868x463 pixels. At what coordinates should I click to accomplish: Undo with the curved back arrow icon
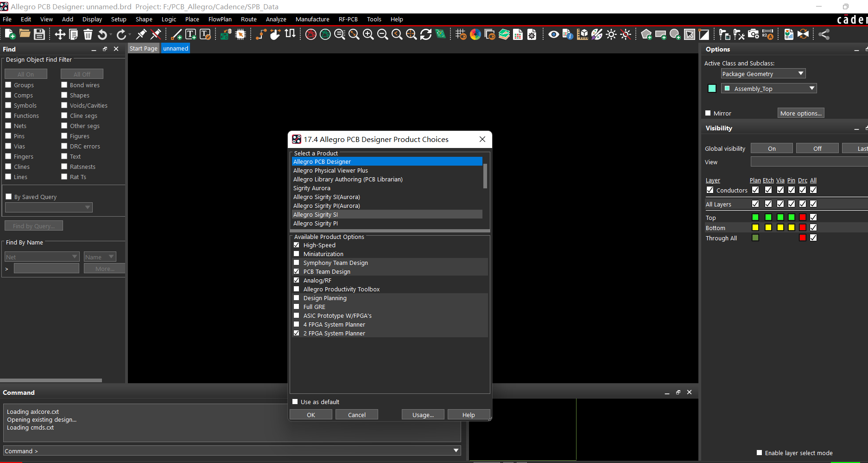(102, 34)
